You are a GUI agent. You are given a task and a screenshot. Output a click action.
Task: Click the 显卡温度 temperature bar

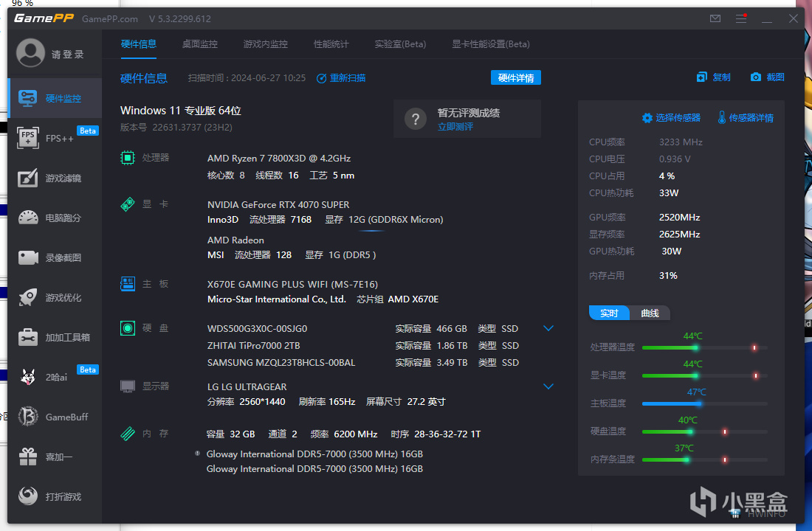click(x=705, y=375)
